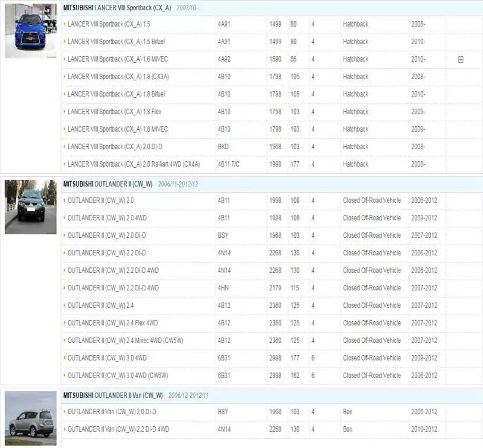The image size is (483, 448).
Task: Open OUTLANDER II (CW_W) 2.4
Action: (x=101, y=306)
